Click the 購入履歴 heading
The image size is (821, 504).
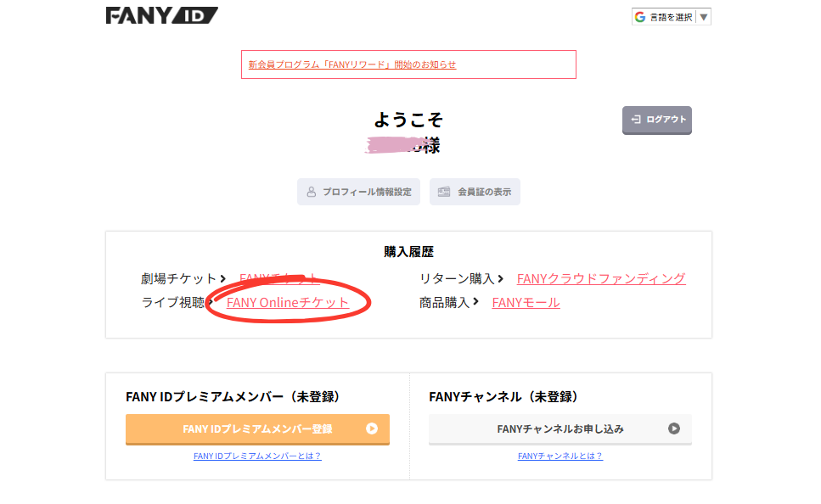pyautogui.click(x=409, y=252)
